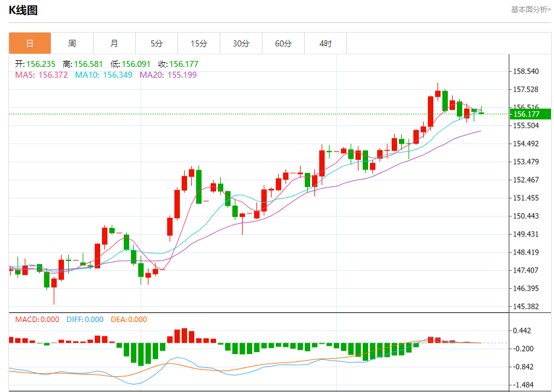Viewport: 554px width, 392px height.
Task: Click the MA20 legend value
Action: click(168, 75)
